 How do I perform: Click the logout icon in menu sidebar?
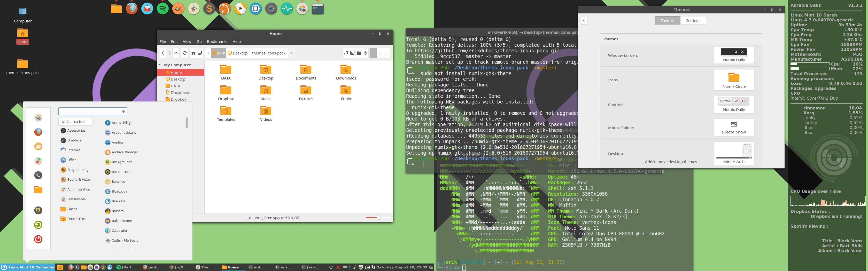[x=38, y=225]
